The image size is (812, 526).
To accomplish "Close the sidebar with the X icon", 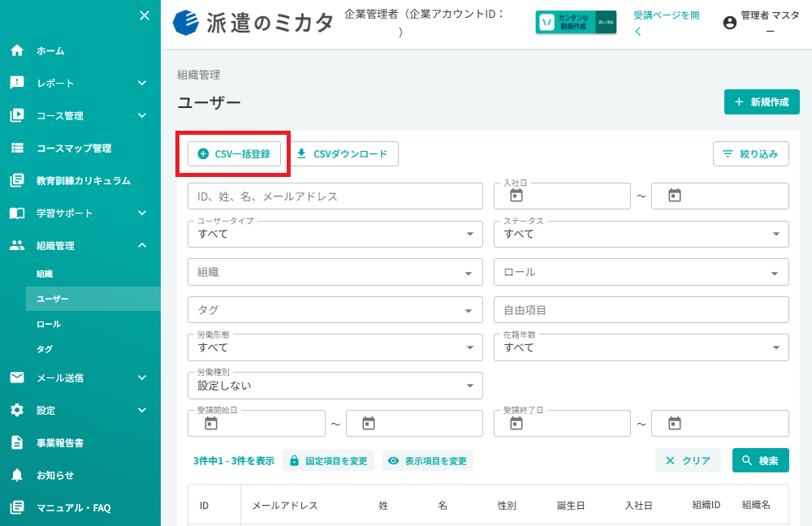I will click(145, 15).
